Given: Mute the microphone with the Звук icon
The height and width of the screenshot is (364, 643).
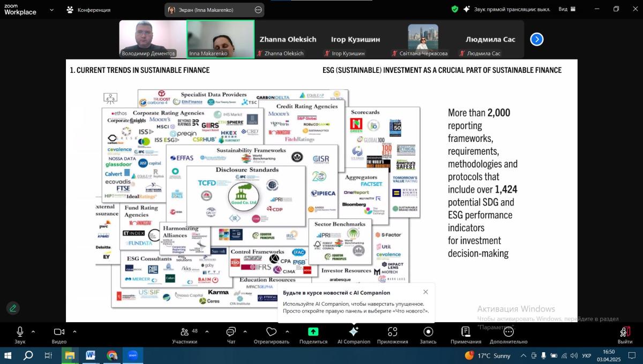Looking at the screenshot, I should [20, 332].
